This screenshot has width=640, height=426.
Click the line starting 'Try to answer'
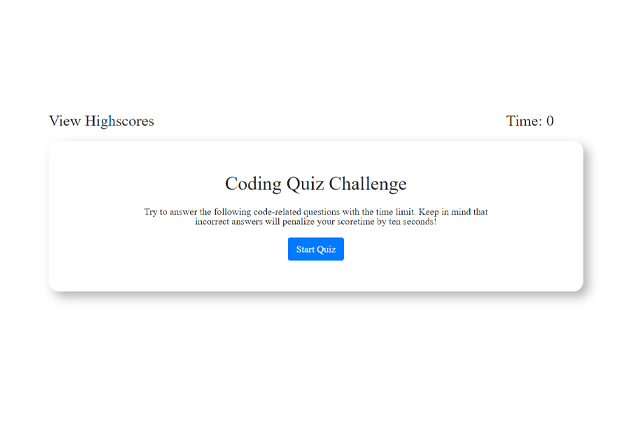point(316,212)
